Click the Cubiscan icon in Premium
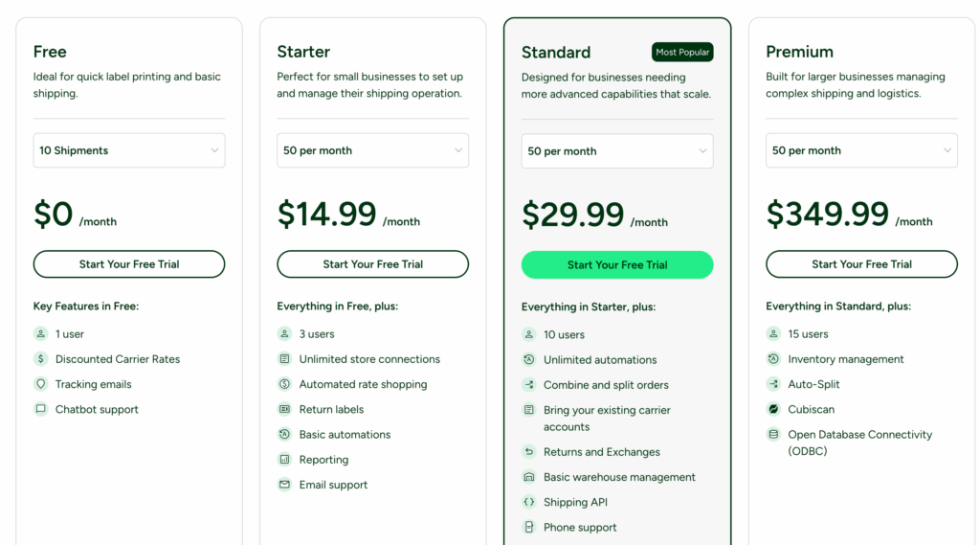Viewport: 980px width, 545px height. tap(773, 409)
